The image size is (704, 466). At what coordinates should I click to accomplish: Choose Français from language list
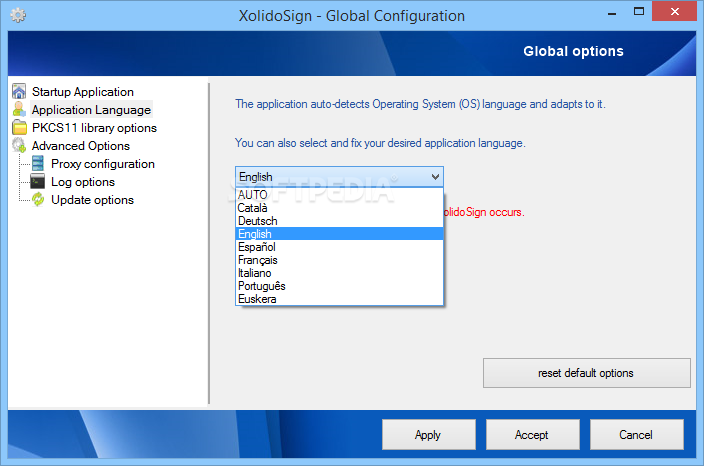pos(339,259)
